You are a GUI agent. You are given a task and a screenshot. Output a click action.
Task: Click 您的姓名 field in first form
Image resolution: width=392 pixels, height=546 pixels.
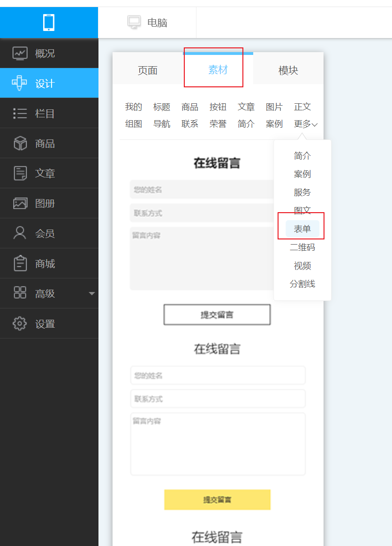click(x=202, y=190)
